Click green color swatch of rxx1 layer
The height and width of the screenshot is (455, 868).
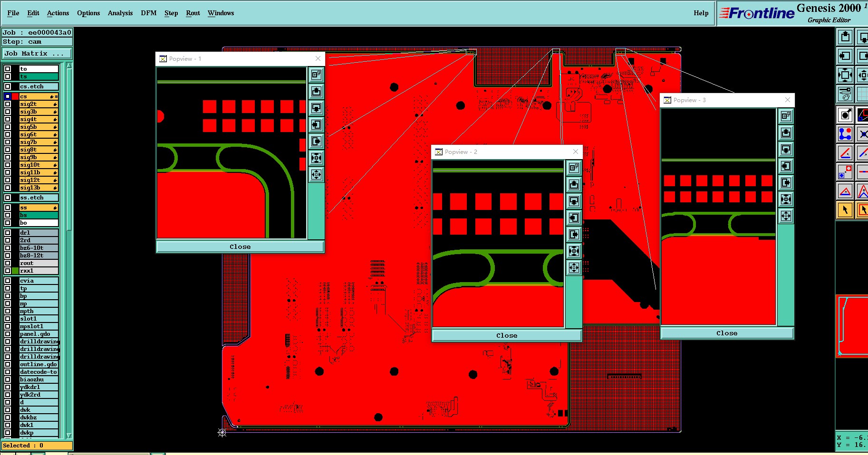[x=15, y=271]
